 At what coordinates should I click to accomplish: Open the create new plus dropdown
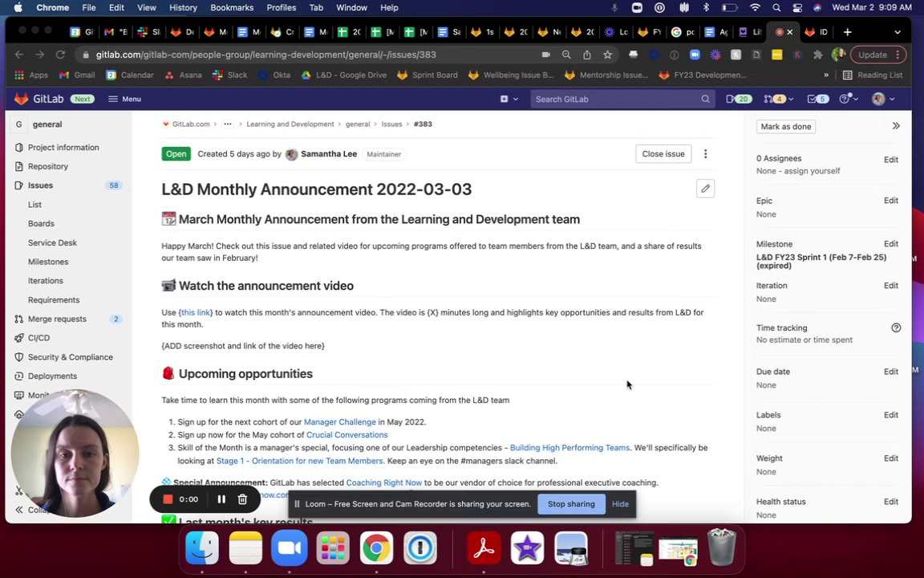click(509, 99)
